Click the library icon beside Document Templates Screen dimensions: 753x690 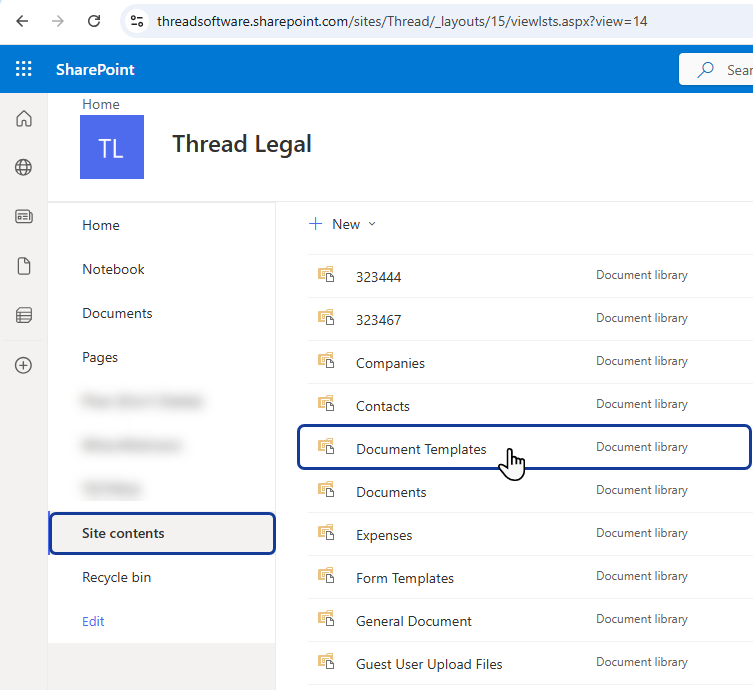[326, 447]
